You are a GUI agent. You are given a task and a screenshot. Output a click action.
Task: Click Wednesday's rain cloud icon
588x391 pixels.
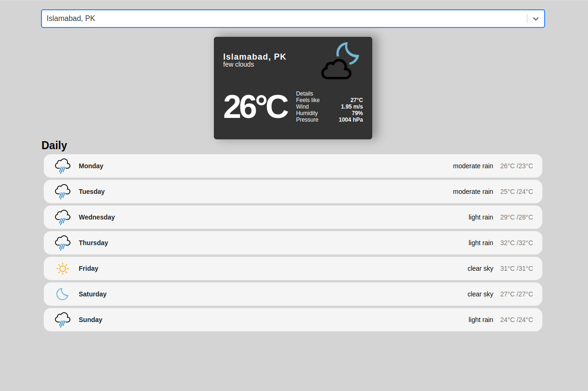pyautogui.click(x=62, y=217)
